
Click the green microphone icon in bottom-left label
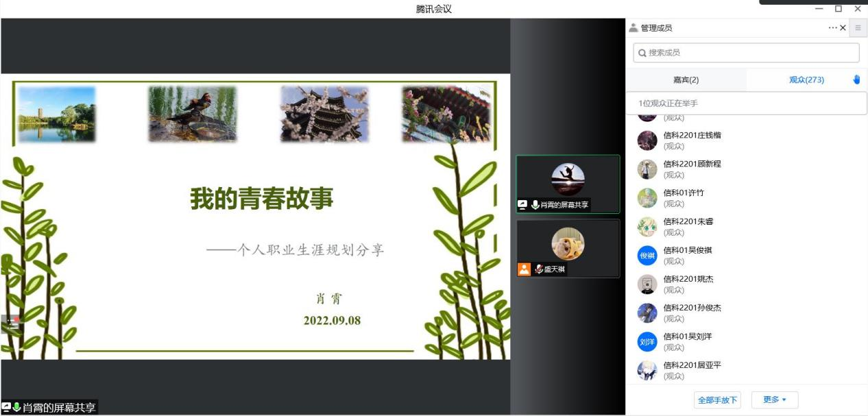(x=16, y=408)
